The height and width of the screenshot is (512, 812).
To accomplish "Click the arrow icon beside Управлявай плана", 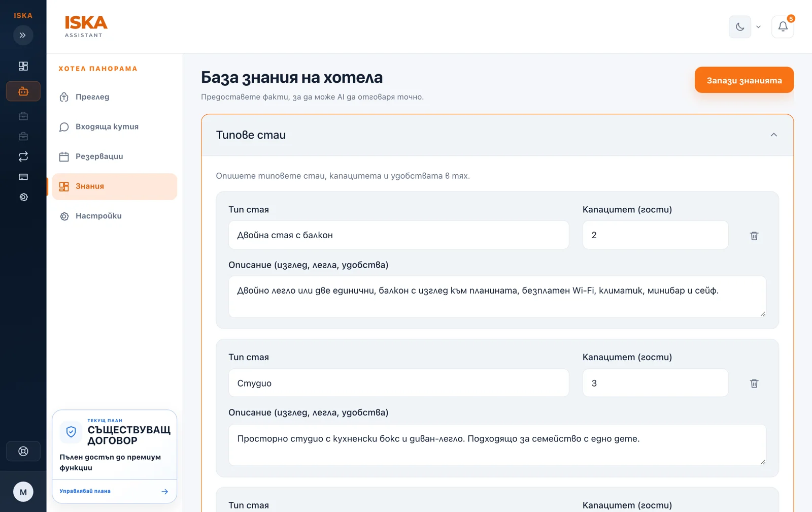I will 164,492.
